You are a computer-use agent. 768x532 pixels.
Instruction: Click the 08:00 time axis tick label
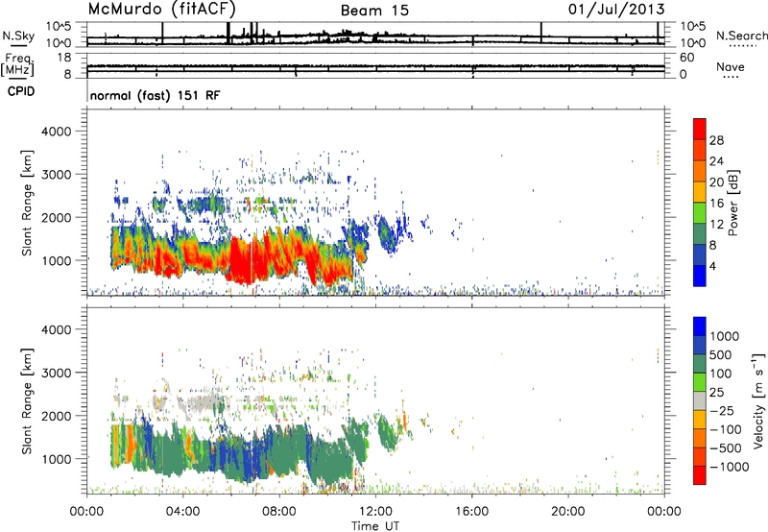[x=278, y=512]
